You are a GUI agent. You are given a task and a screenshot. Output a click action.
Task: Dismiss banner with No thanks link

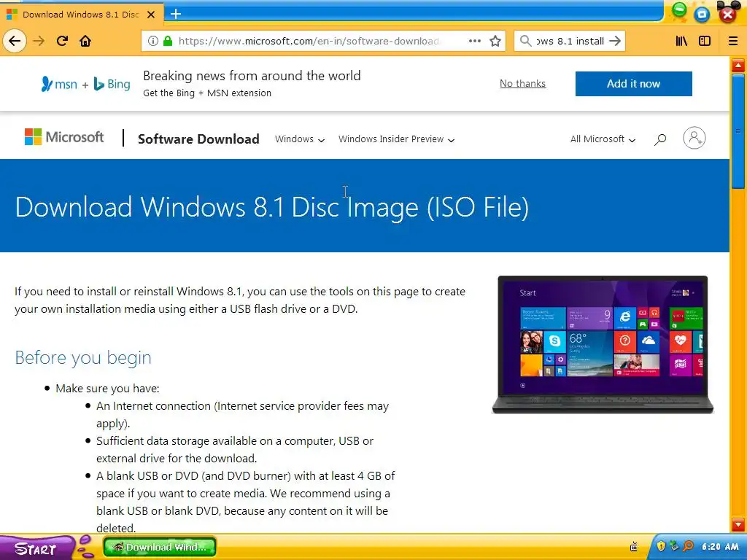[x=522, y=83]
